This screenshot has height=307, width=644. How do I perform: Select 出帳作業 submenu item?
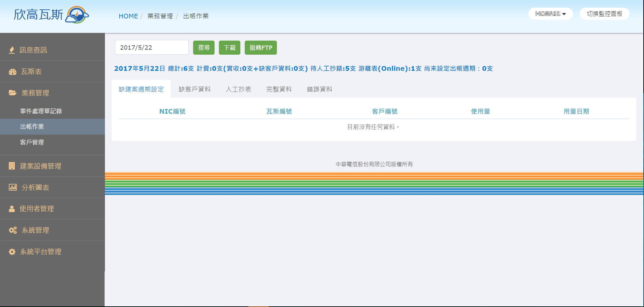(52, 126)
